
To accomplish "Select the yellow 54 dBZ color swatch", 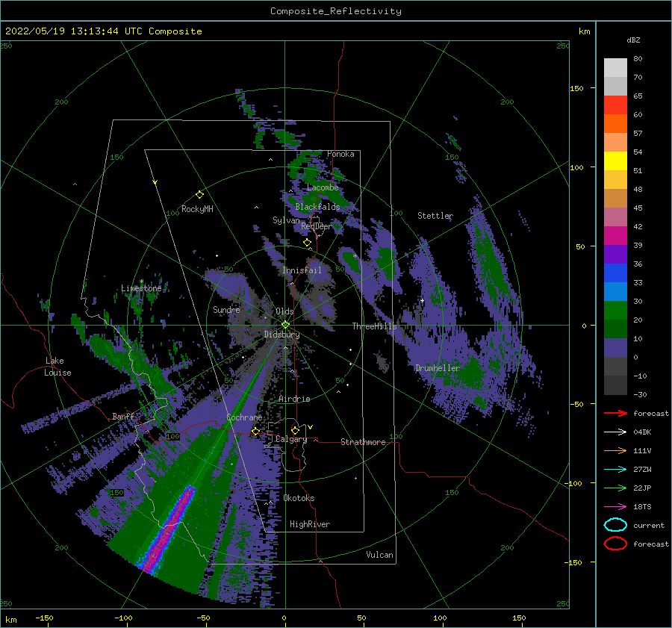I will (615, 161).
